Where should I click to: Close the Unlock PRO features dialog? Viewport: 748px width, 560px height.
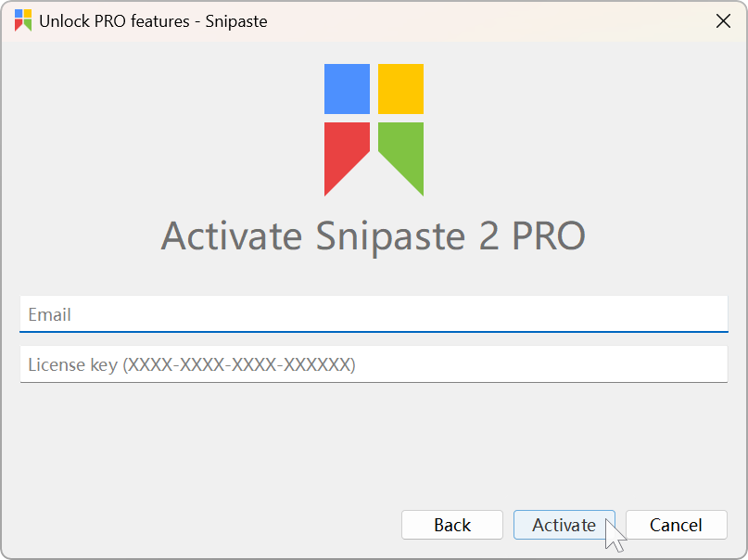coord(724,20)
